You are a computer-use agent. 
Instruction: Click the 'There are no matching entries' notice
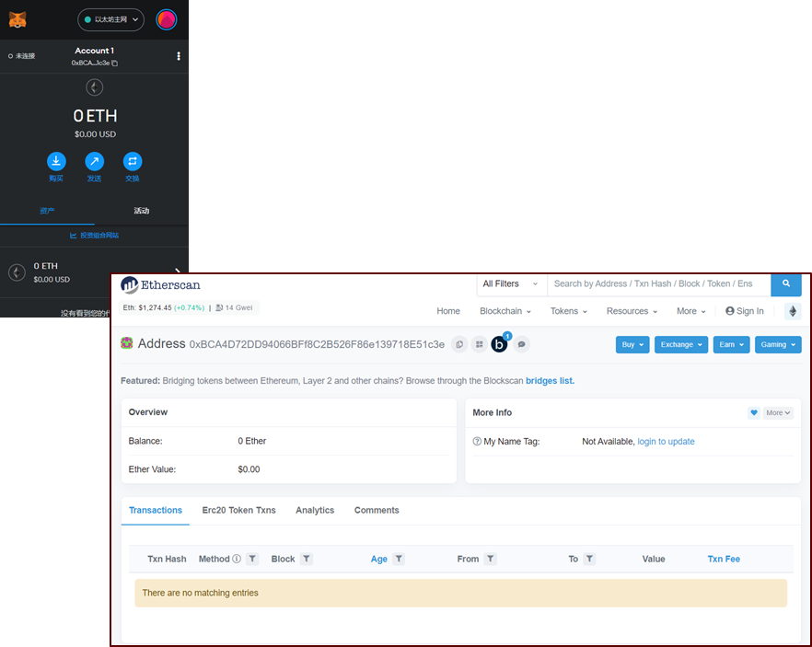[x=461, y=594]
